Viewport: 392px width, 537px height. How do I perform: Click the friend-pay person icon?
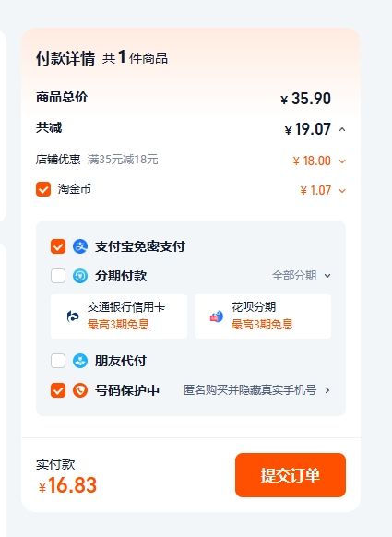(80, 361)
